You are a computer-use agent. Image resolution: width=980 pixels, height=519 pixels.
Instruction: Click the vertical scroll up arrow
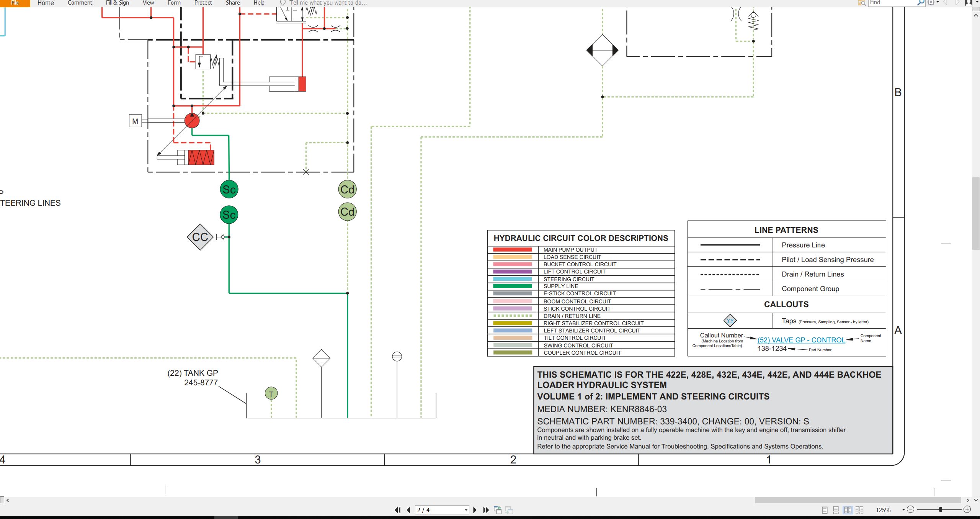coord(976,15)
